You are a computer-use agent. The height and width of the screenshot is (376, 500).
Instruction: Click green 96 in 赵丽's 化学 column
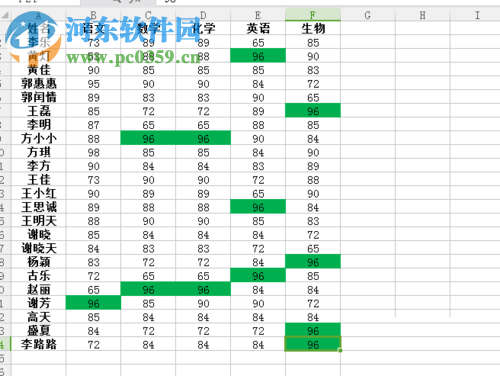click(x=203, y=289)
